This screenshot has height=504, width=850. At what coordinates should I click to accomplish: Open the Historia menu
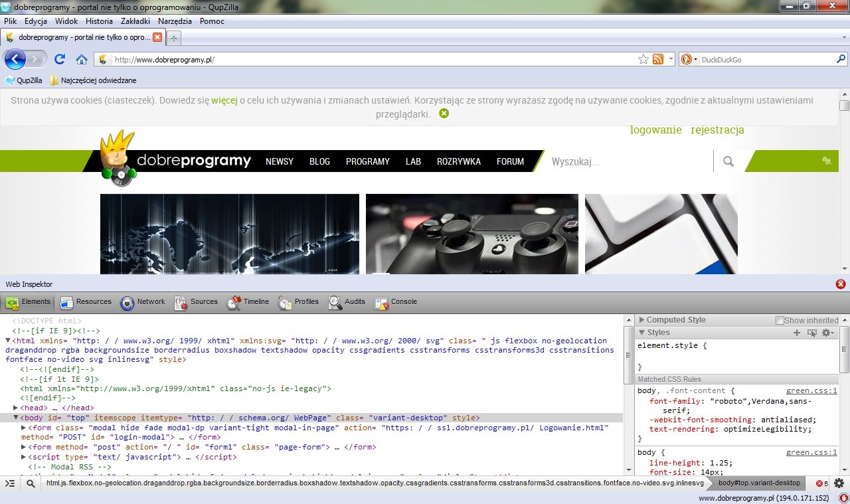pyautogui.click(x=99, y=21)
